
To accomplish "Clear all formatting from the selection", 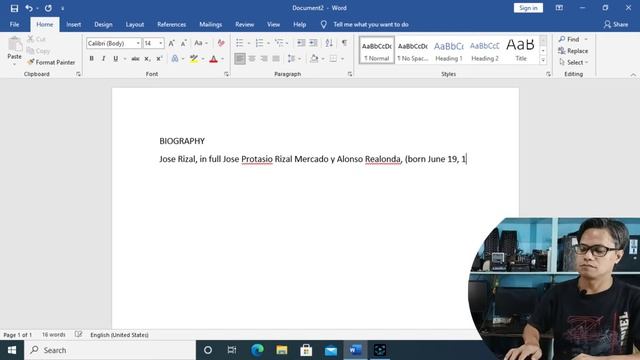I will pyautogui.click(x=221, y=43).
